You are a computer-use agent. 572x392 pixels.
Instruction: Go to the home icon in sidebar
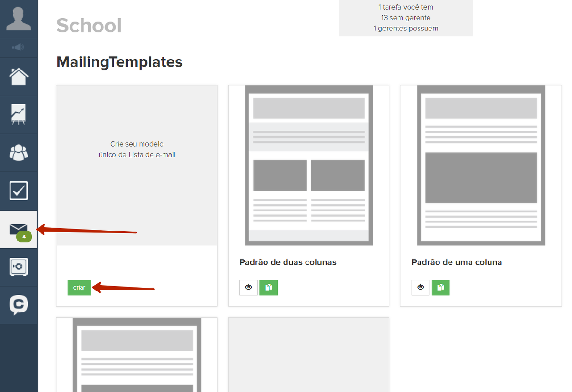click(19, 77)
